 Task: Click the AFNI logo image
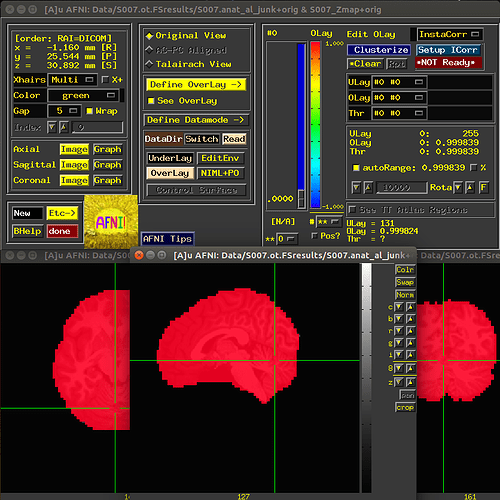pyautogui.click(x=111, y=222)
